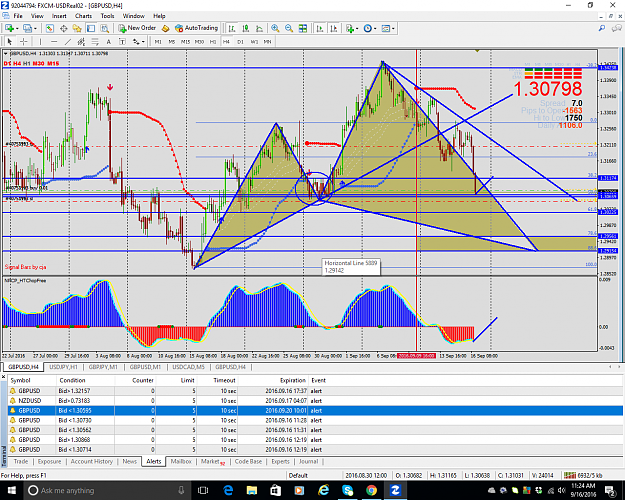The width and height of the screenshot is (625, 500).
Task: Open the Charts menu
Action: pyautogui.click(x=83, y=16)
